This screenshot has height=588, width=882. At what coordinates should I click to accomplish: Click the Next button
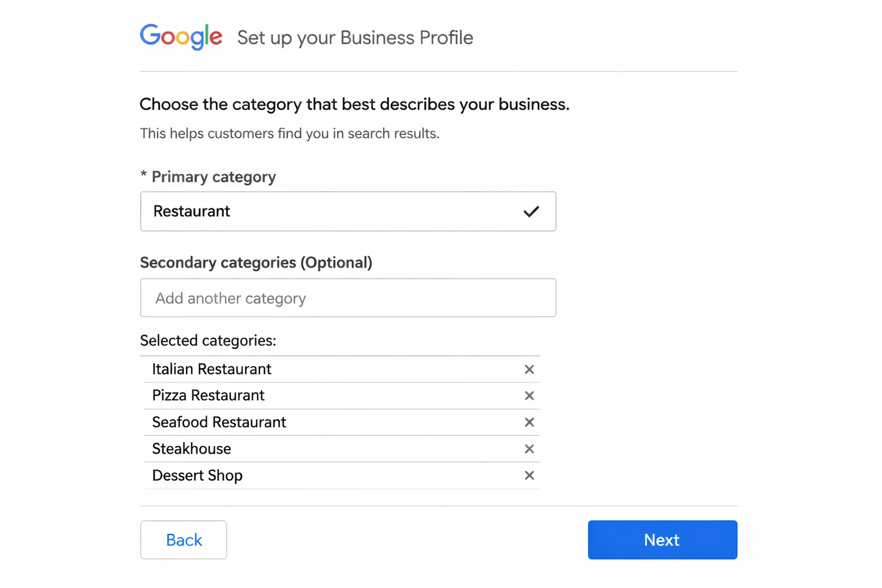click(x=661, y=540)
